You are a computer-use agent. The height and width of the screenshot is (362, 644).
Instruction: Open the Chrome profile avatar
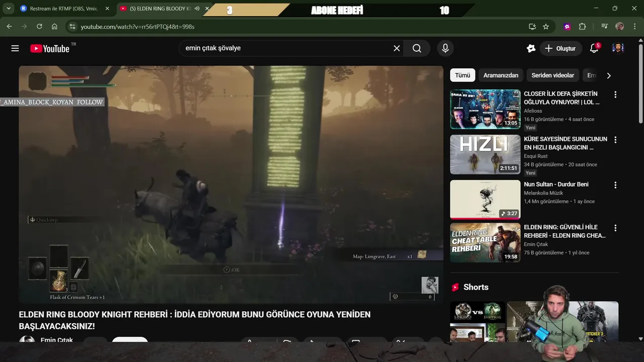[x=620, y=26]
